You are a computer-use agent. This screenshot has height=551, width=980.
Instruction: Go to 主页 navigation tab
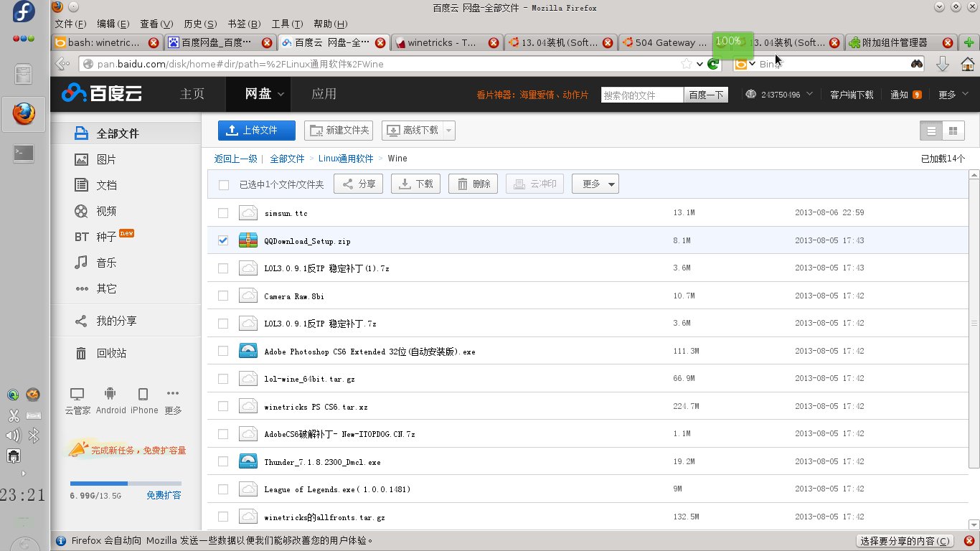click(192, 94)
